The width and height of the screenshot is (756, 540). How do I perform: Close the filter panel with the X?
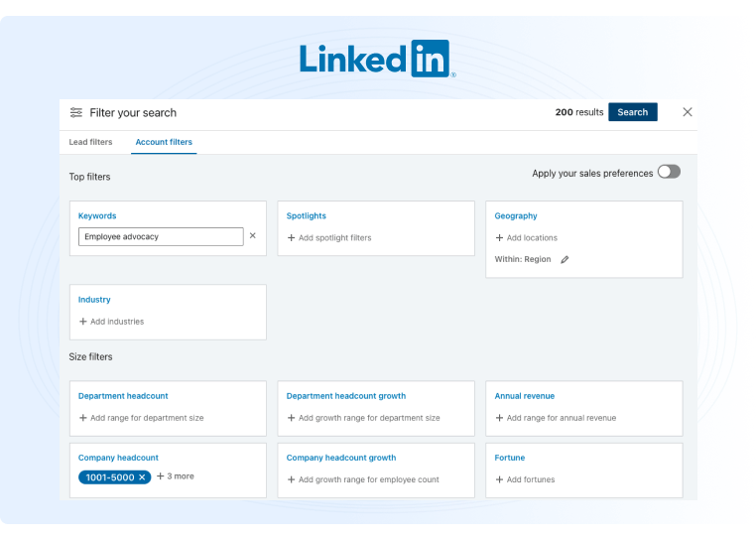coord(688,112)
